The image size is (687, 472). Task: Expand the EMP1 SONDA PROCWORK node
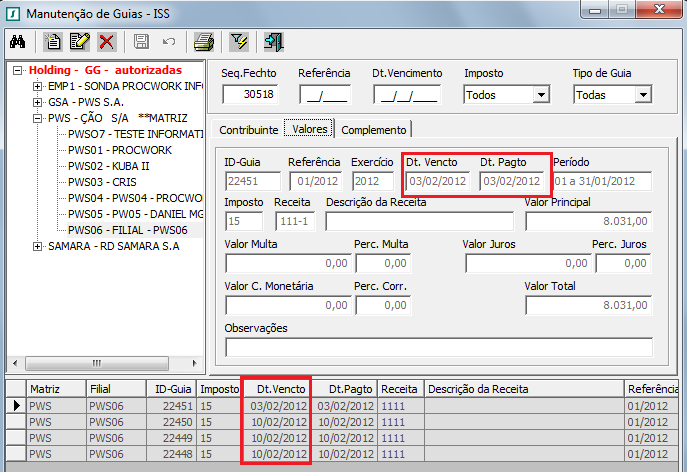click(x=38, y=86)
